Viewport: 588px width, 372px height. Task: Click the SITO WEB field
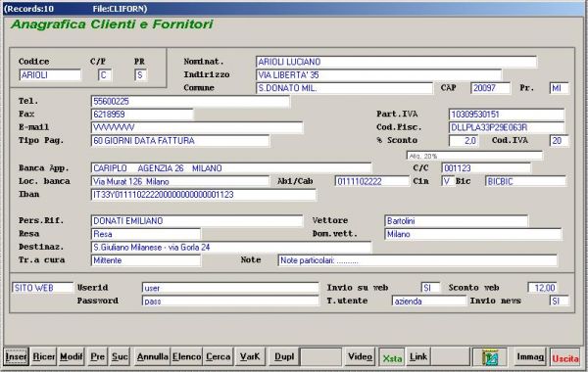pos(43,288)
